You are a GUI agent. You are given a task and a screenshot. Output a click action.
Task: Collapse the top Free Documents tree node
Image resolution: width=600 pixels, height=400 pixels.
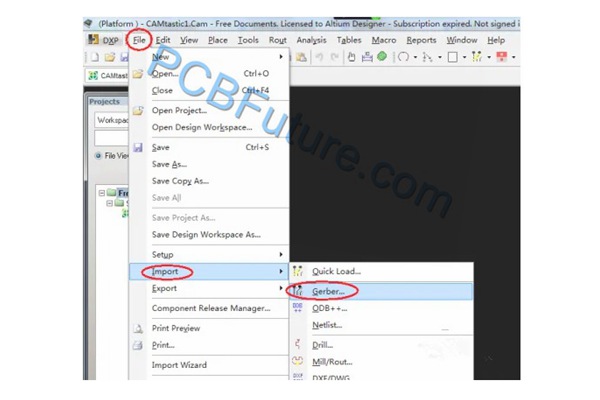pos(102,193)
